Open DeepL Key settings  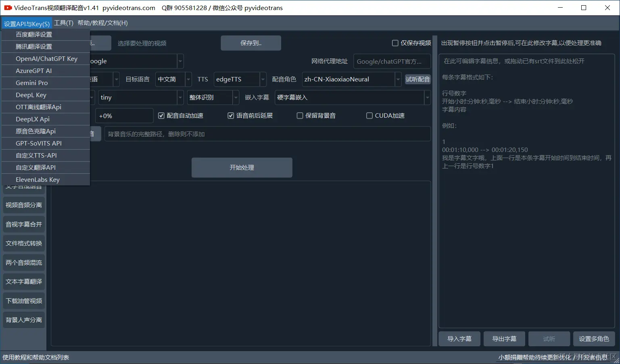point(46,95)
